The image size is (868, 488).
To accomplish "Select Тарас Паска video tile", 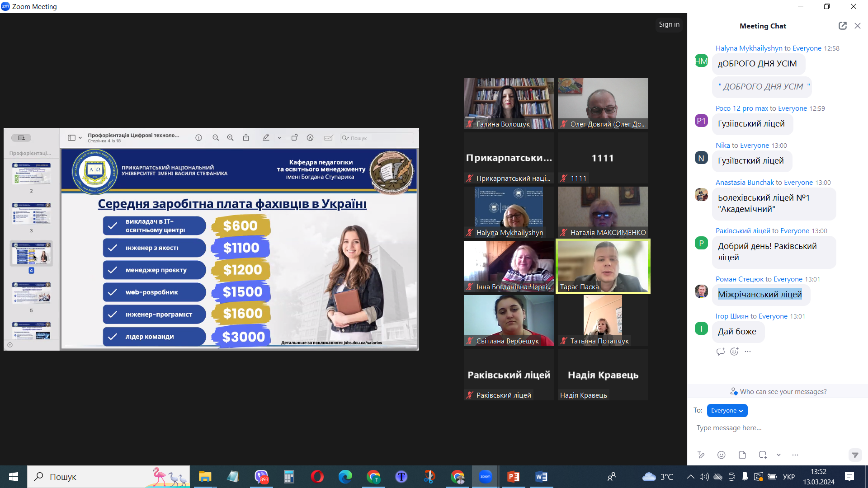I will pos(603,266).
